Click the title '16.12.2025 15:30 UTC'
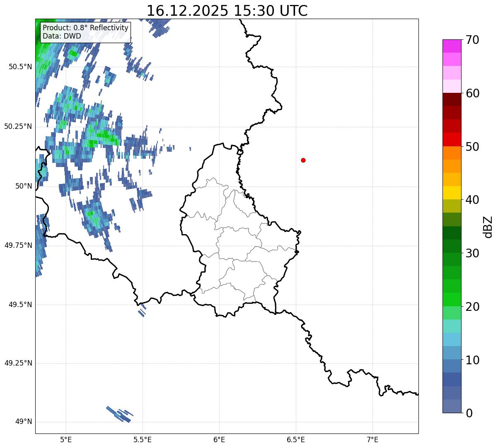The image size is (498, 448). pyautogui.click(x=227, y=10)
